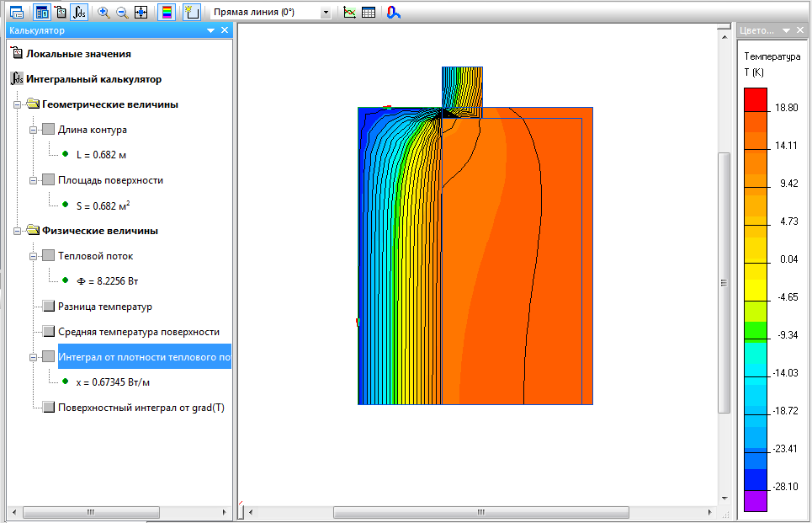Screen dimensions: 812x523
Task: Click the zoom in magnifier icon
Action: pyautogui.click(x=103, y=13)
